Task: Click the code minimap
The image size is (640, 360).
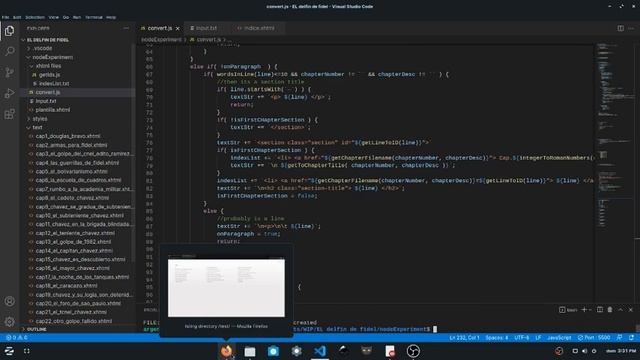Action: [x=616, y=135]
